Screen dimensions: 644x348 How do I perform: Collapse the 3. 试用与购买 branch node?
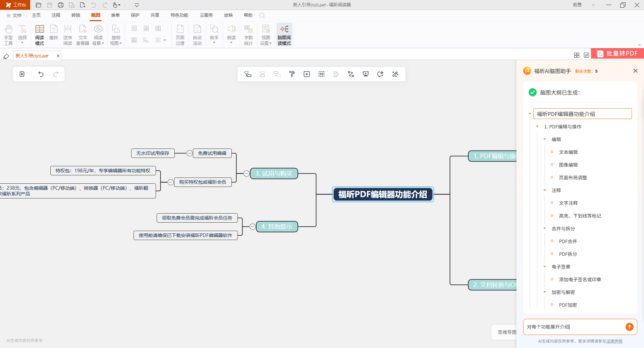(x=247, y=174)
